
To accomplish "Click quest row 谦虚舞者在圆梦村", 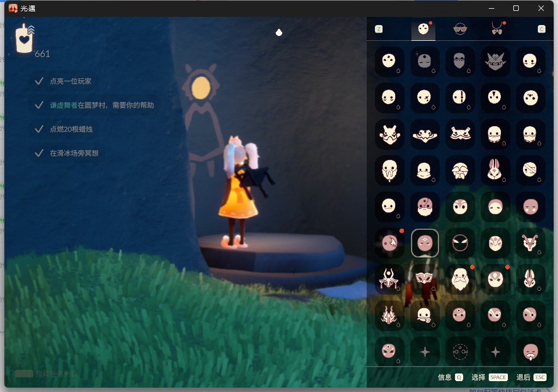I will coord(94,105).
